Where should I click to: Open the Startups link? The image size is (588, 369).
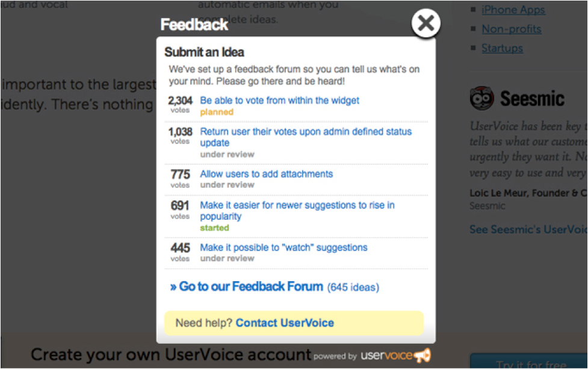502,48
